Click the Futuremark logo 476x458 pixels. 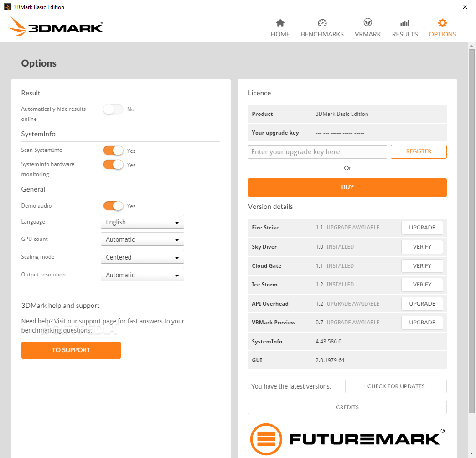[347, 439]
